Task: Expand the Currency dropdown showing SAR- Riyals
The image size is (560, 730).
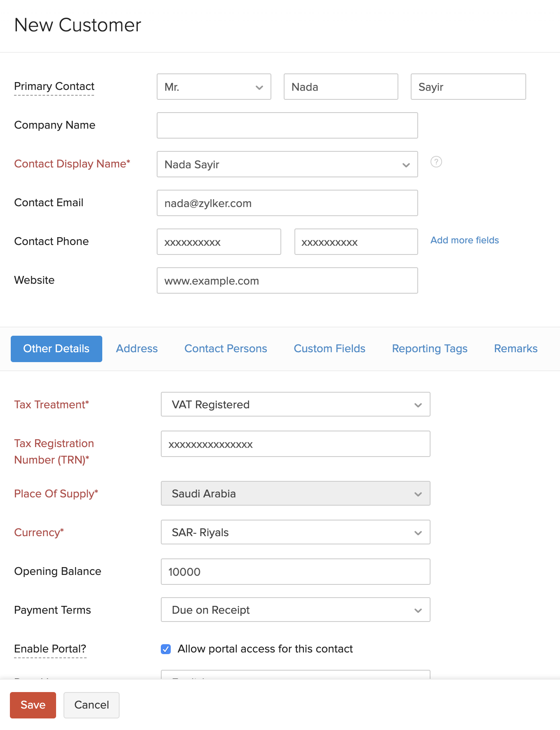Action: coord(295,532)
